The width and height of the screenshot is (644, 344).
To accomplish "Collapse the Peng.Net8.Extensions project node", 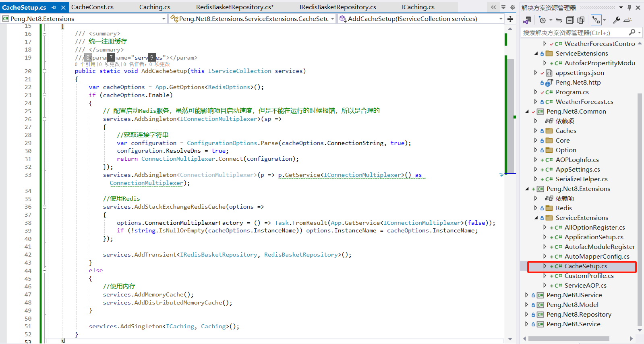I will [527, 189].
